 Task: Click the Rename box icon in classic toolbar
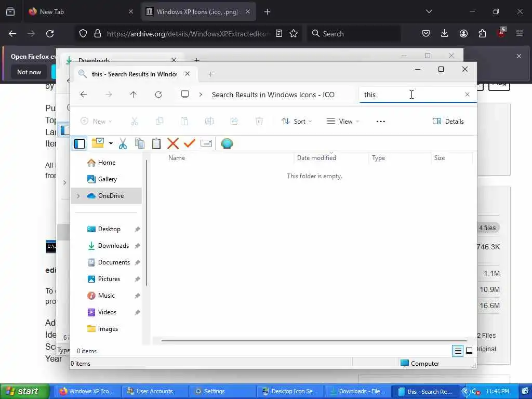pyautogui.click(x=206, y=143)
